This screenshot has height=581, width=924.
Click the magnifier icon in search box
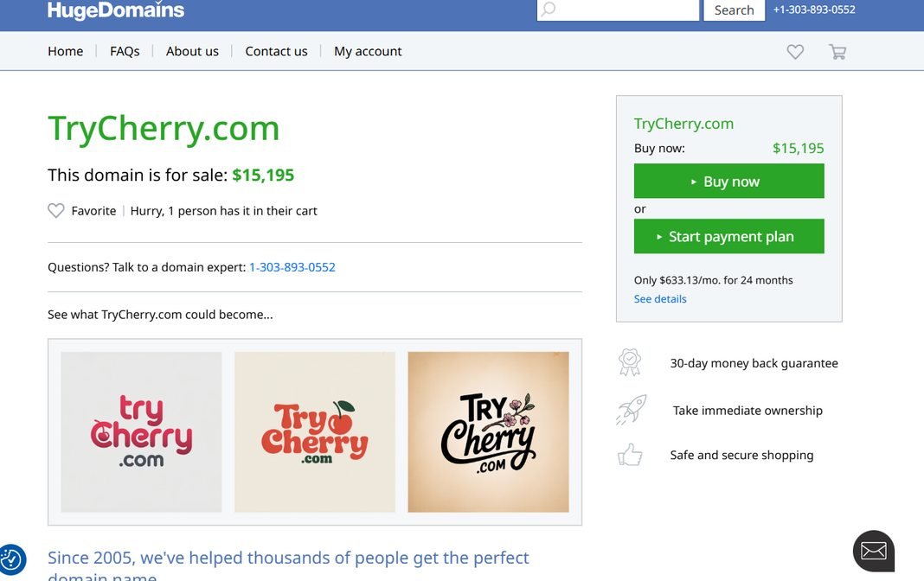(x=549, y=10)
